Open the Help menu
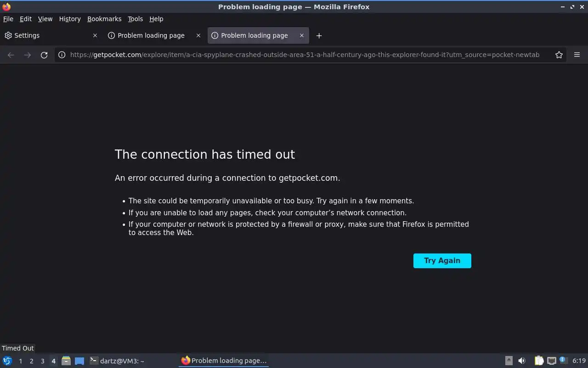Viewport: 588px width, 368px height. pos(156,19)
